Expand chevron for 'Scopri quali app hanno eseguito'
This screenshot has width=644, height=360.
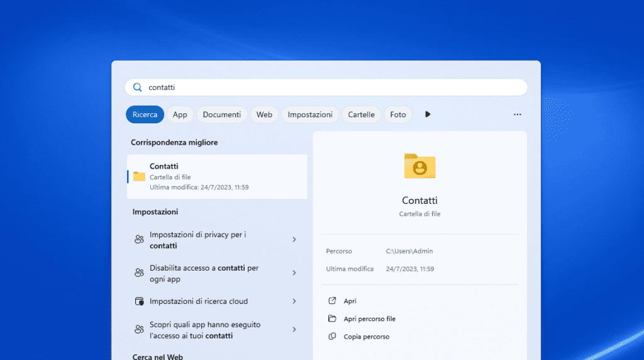click(x=294, y=329)
